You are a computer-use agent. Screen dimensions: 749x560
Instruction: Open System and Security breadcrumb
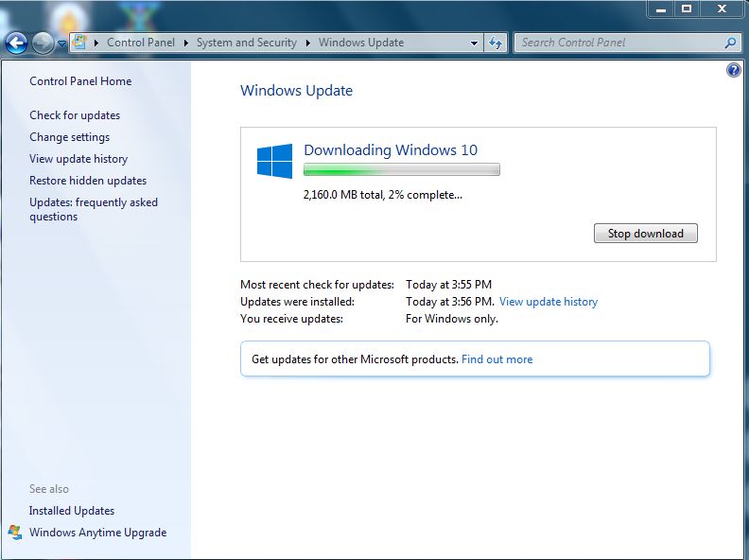click(x=247, y=43)
